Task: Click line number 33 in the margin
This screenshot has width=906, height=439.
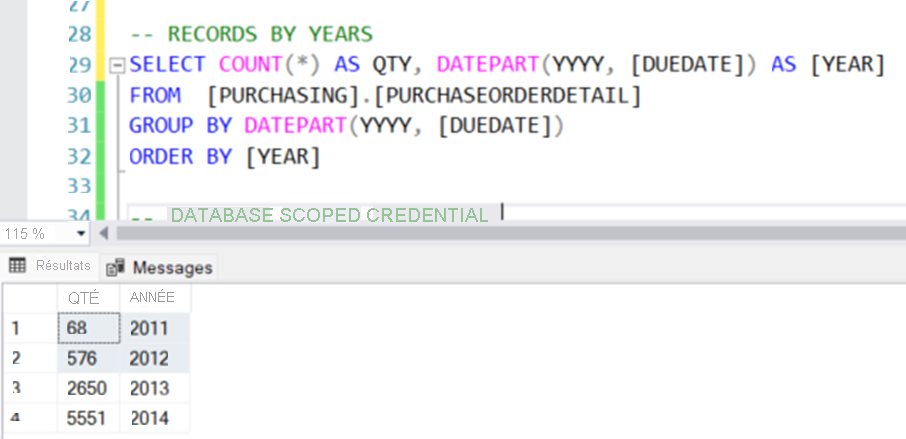Action: pos(80,186)
